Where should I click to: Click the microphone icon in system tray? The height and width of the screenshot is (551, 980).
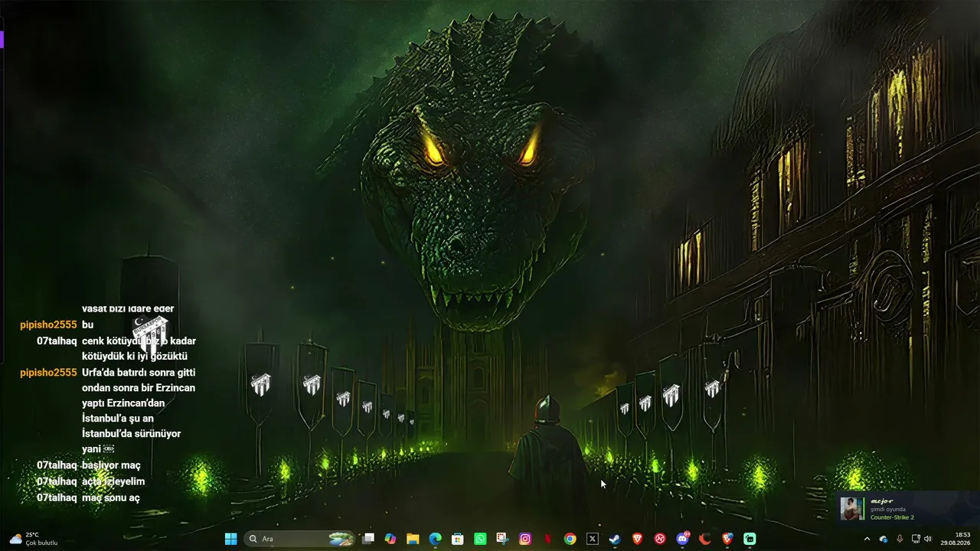900,539
